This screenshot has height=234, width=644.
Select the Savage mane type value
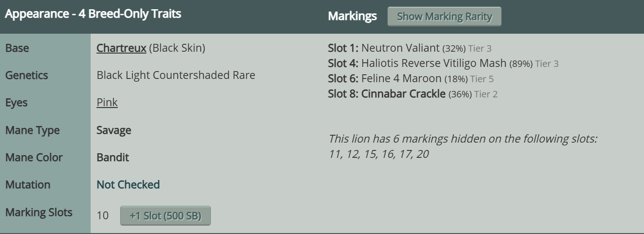tap(114, 130)
